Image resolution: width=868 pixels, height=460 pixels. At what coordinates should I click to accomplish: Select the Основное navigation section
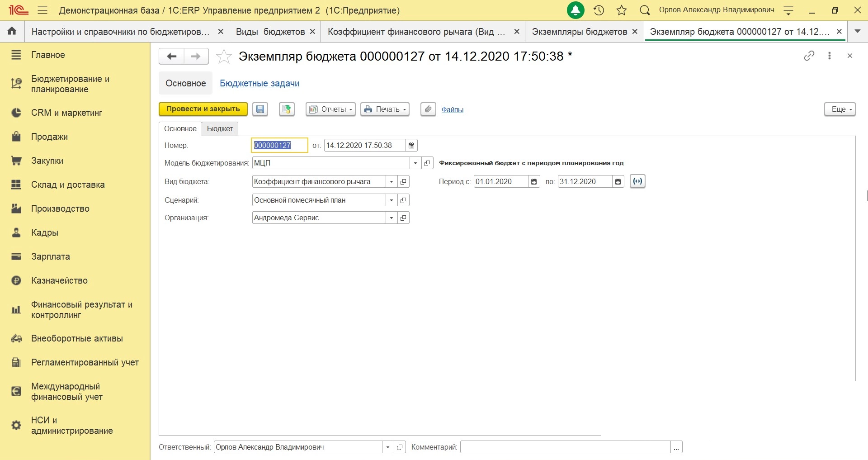tap(186, 83)
